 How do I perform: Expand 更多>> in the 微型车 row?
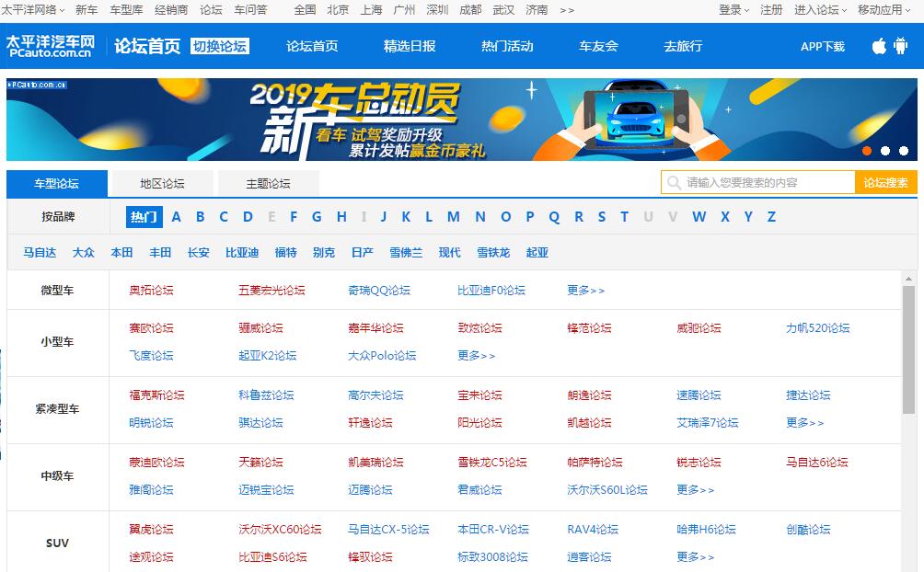point(585,290)
